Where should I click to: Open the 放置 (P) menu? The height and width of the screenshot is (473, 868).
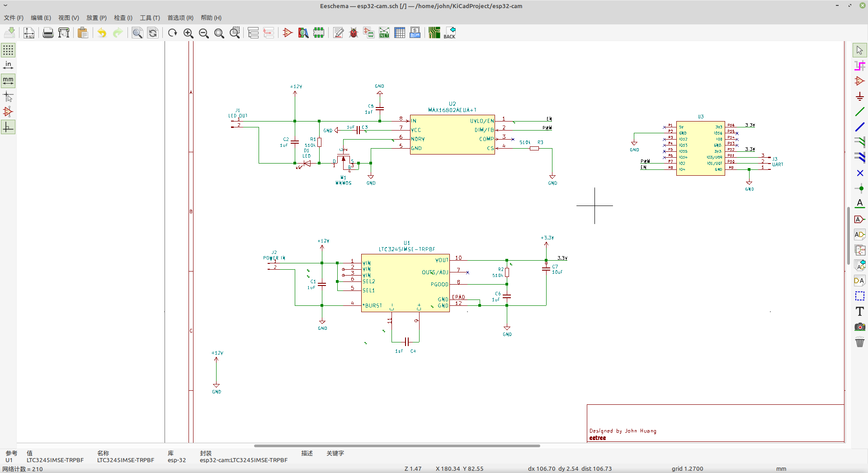click(x=96, y=18)
